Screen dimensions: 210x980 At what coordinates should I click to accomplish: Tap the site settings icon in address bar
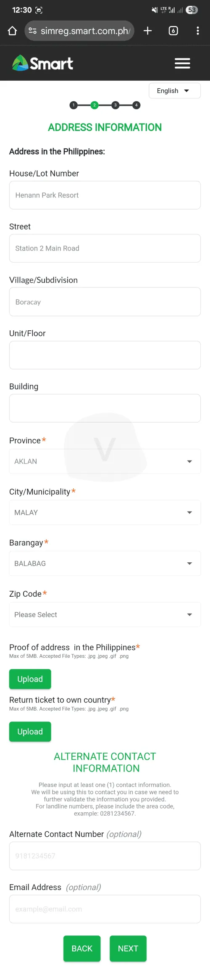[x=32, y=31]
